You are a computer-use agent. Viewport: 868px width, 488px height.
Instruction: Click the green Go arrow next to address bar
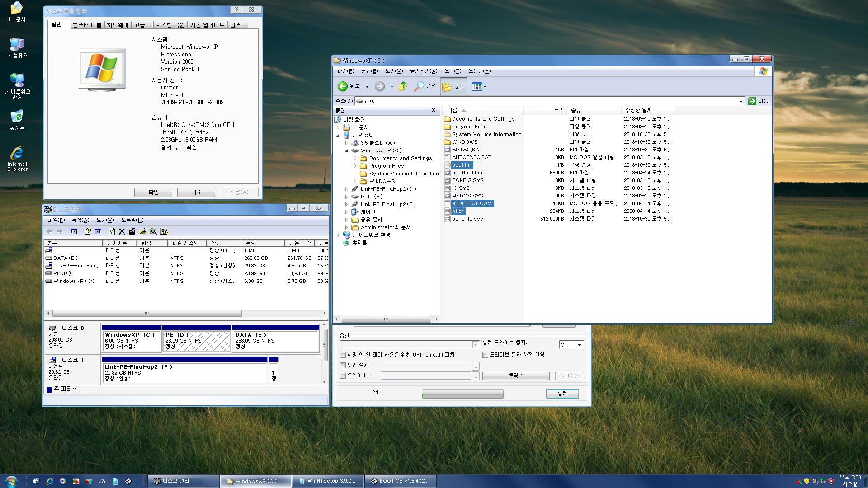(x=752, y=101)
